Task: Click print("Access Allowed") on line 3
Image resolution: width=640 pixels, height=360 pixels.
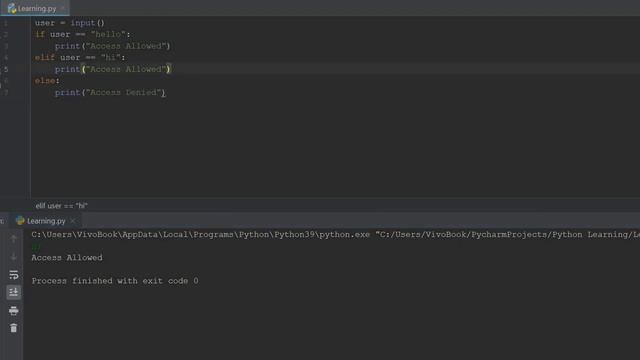Action: click(x=113, y=46)
